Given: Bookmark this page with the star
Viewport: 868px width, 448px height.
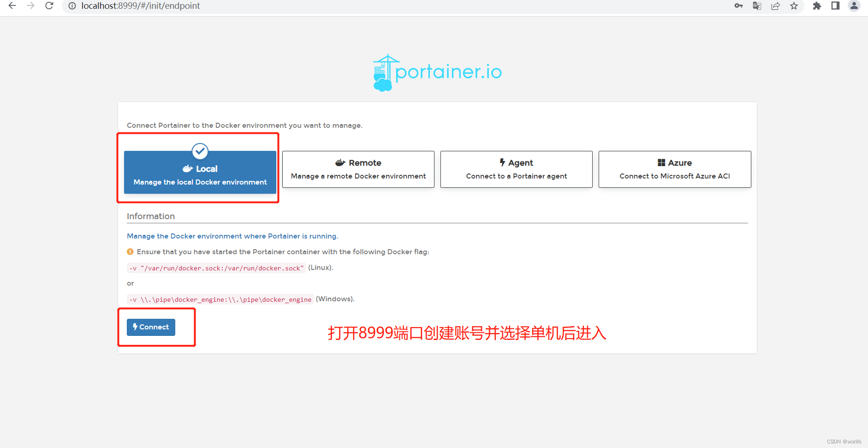Looking at the screenshot, I should [794, 6].
